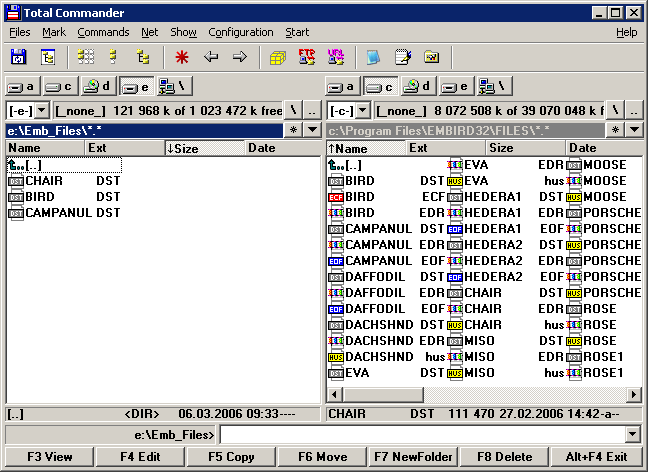This screenshot has height=472, width=648.
Task: Click the pack files toolbar icon
Action: coord(278,57)
